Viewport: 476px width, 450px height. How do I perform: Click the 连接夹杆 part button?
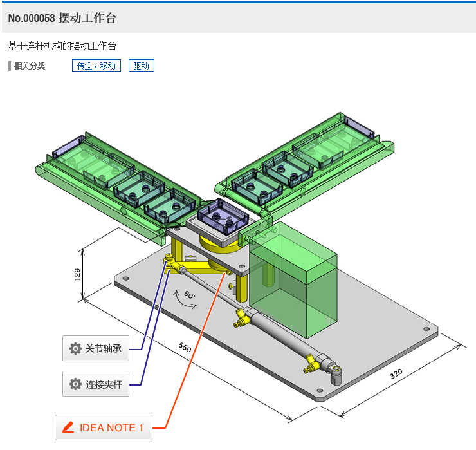(96, 384)
